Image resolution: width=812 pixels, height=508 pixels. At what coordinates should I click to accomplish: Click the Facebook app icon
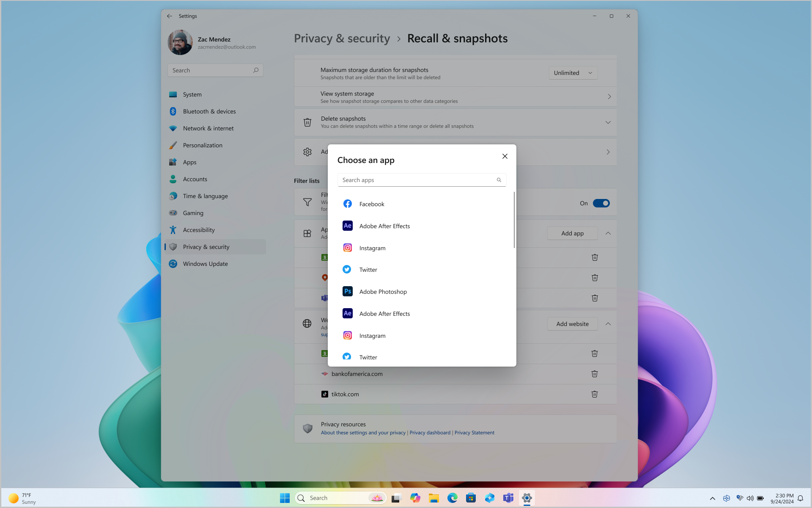tap(347, 203)
